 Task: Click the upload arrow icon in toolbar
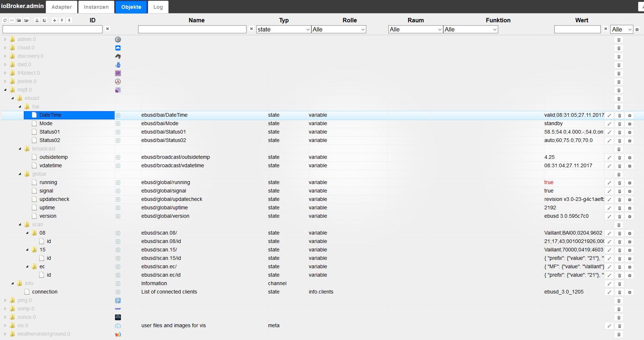coord(62,20)
